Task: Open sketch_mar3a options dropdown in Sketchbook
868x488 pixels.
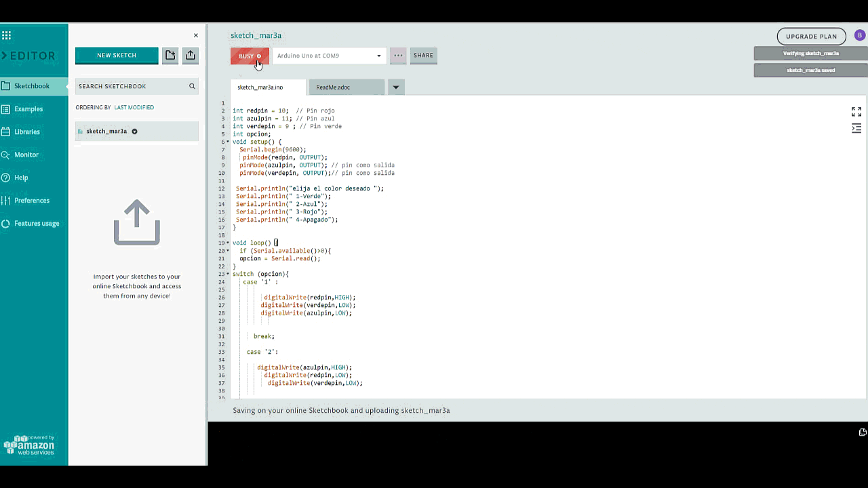Action: pos(134,131)
